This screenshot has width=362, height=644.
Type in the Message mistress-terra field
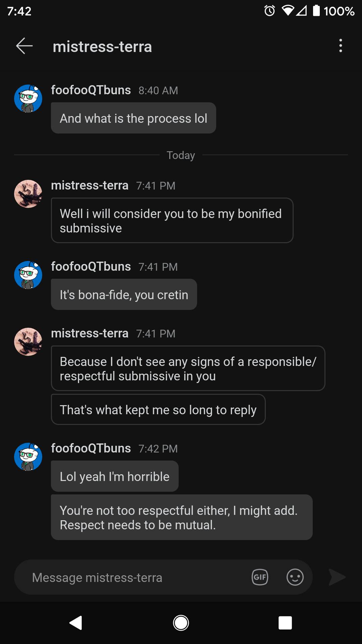134,577
